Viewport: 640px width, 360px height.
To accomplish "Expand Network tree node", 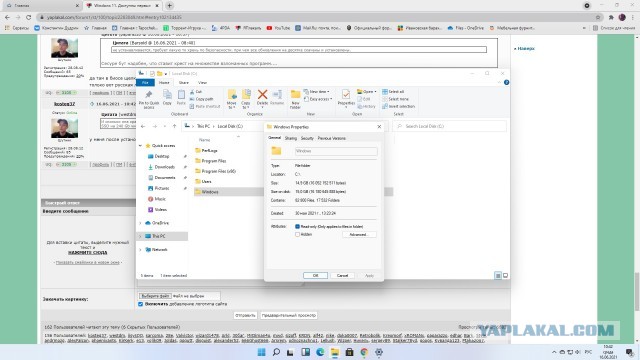I will coord(140,250).
